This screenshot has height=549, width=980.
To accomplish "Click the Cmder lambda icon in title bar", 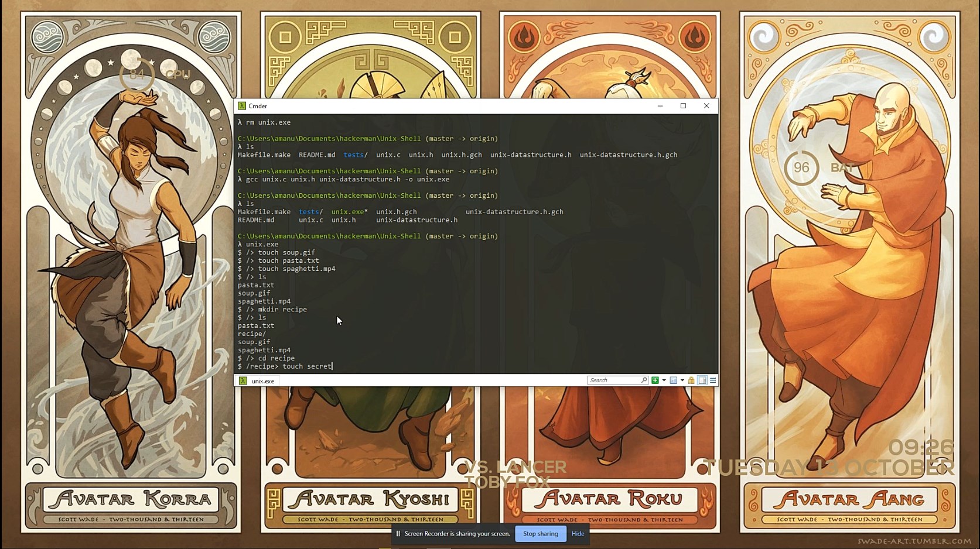I will pyautogui.click(x=242, y=106).
